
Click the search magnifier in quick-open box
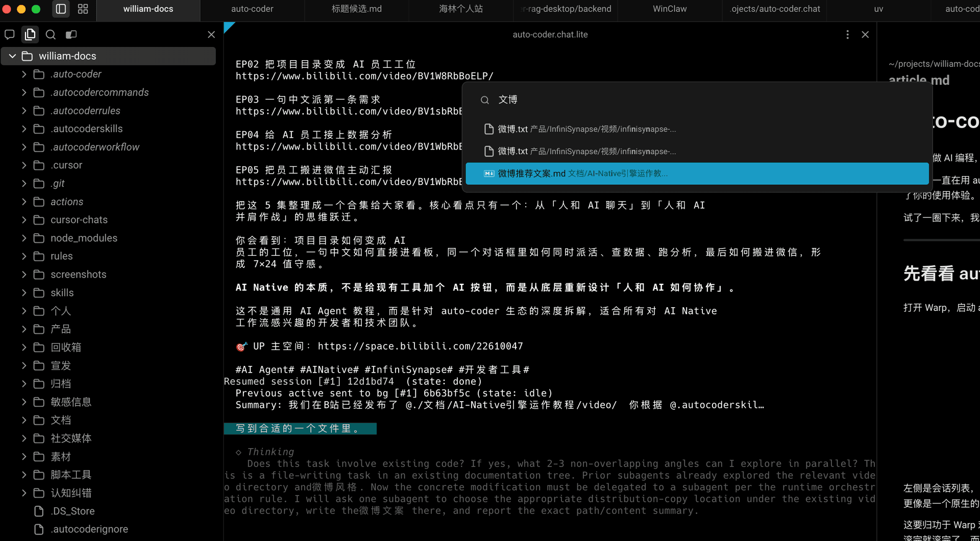click(485, 100)
